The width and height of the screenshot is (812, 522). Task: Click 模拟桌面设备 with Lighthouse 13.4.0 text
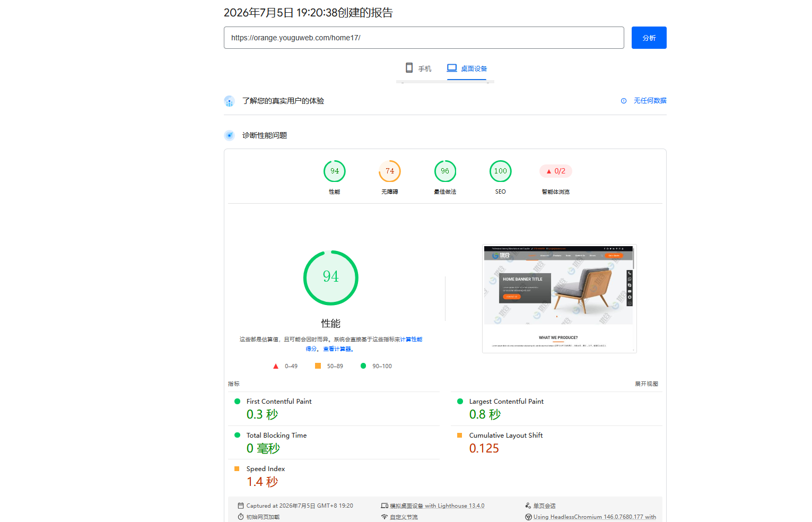point(437,506)
